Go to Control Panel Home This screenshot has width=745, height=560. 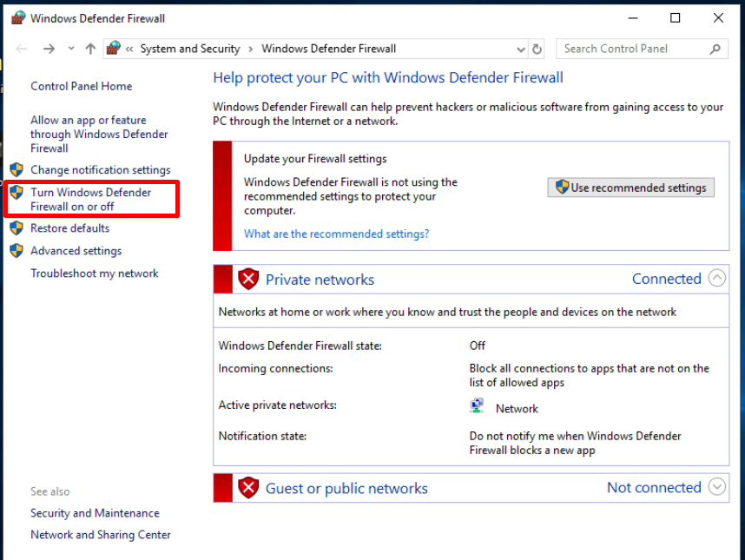tap(82, 86)
